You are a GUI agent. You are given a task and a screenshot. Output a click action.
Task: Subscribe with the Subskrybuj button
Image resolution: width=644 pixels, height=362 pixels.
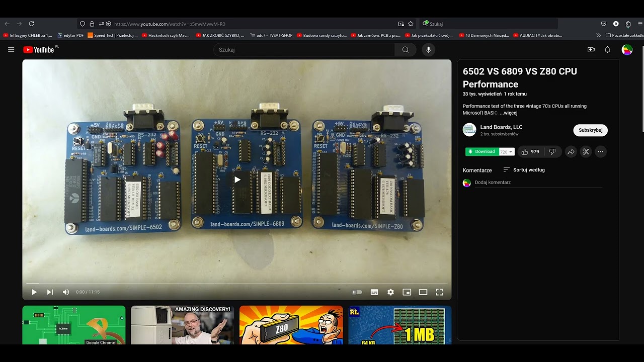tap(590, 130)
